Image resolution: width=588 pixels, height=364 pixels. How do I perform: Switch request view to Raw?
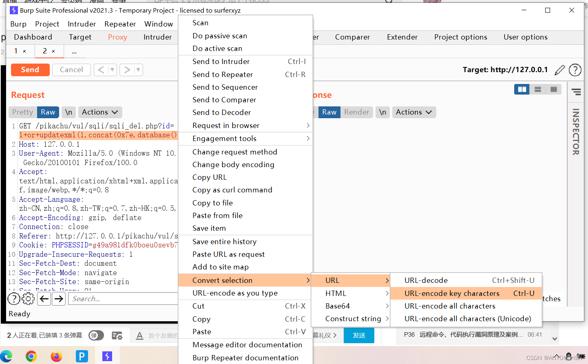tap(48, 112)
